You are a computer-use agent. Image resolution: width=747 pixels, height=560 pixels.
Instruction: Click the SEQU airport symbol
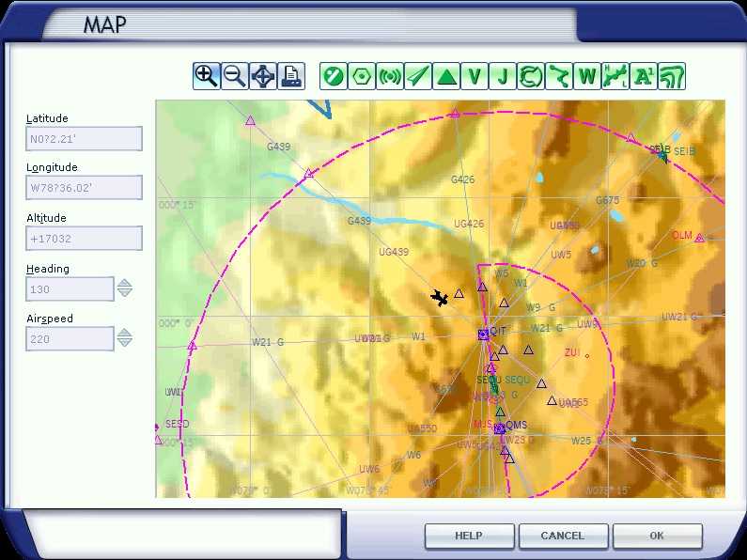pos(494,384)
